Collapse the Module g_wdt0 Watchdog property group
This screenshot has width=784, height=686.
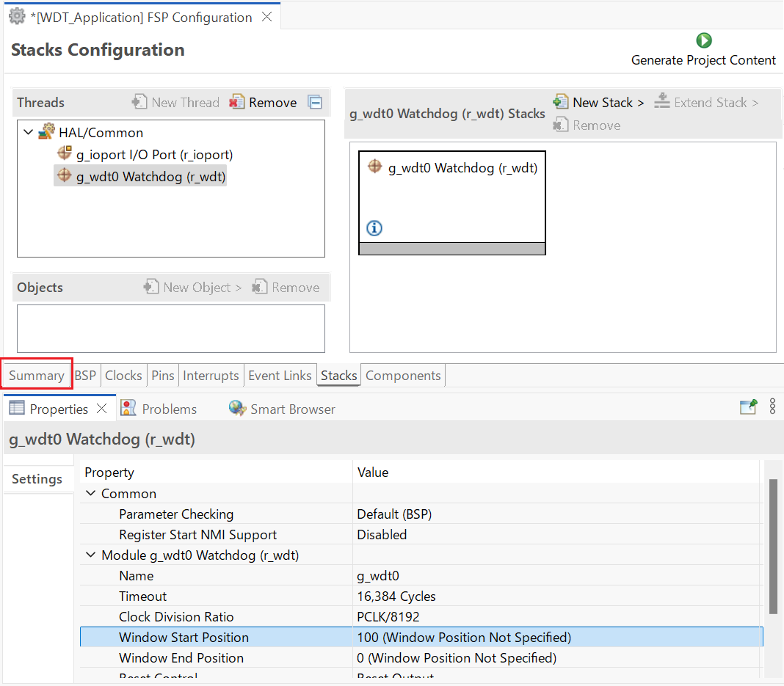click(90, 555)
